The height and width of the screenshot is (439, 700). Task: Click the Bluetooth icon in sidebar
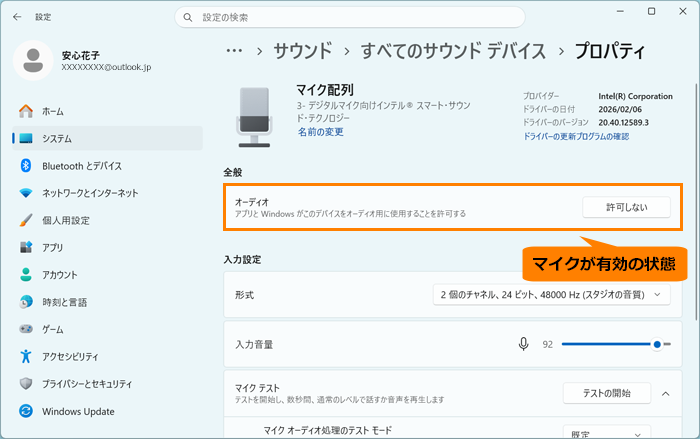point(26,166)
